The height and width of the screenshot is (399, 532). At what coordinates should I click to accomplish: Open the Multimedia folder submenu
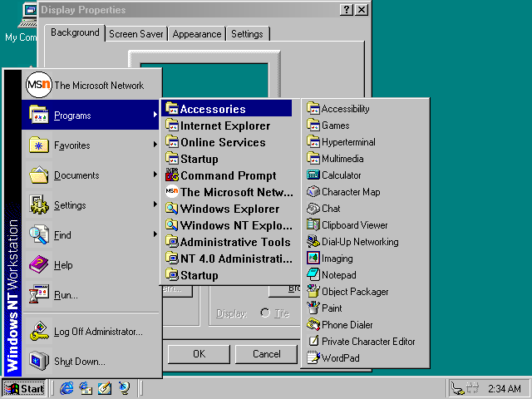(x=366, y=159)
